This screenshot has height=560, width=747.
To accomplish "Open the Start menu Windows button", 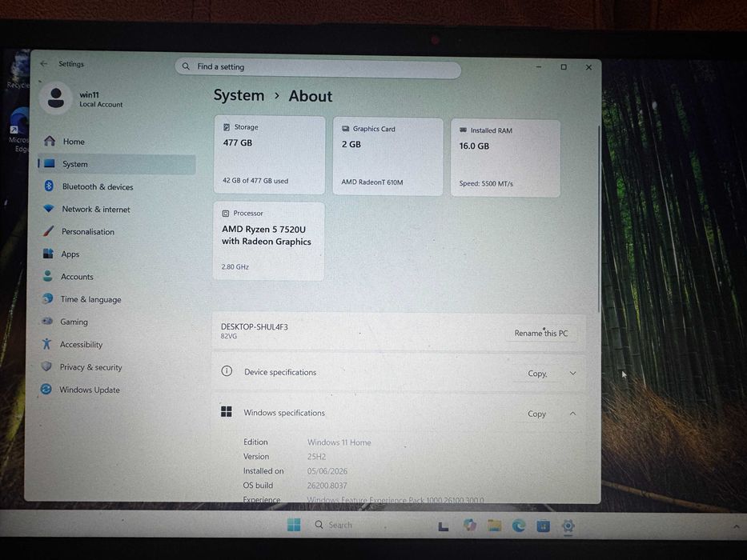I will [x=294, y=524].
